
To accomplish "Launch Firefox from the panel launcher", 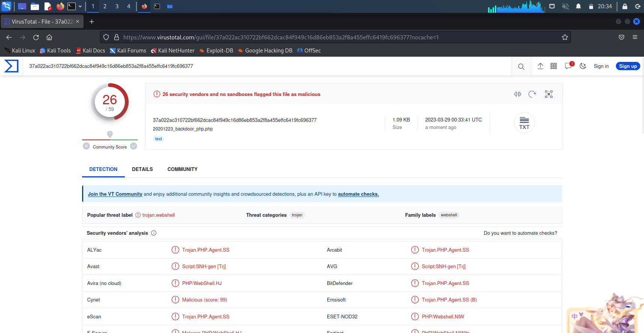I will [60, 6].
